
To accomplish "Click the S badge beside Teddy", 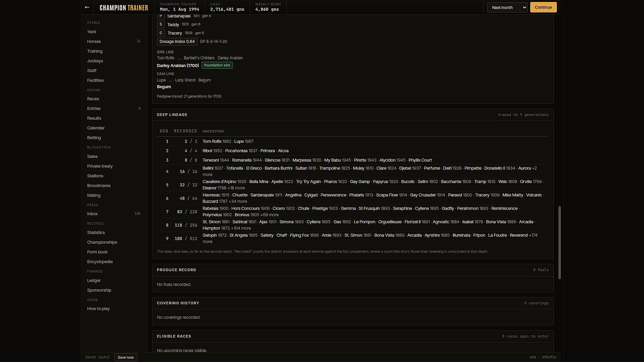I will coord(161,24).
